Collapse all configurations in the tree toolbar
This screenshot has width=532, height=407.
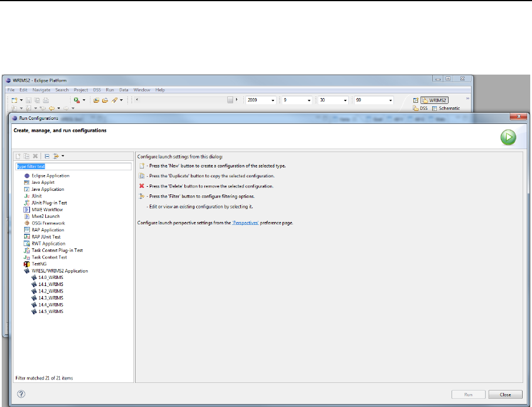[47, 156]
